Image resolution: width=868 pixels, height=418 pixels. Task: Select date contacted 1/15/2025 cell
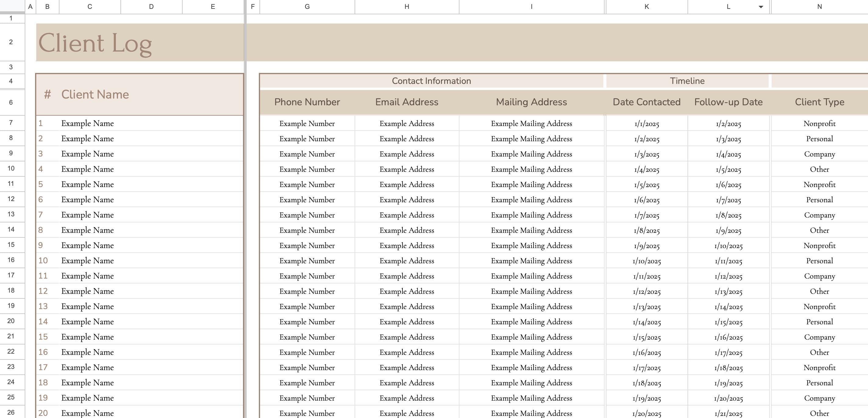pyautogui.click(x=647, y=337)
